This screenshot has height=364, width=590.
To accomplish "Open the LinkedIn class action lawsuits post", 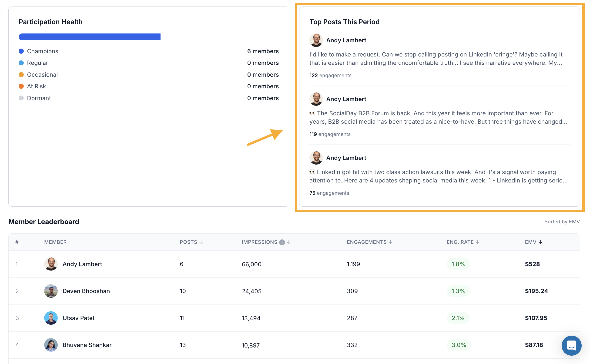I will pos(439,176).
